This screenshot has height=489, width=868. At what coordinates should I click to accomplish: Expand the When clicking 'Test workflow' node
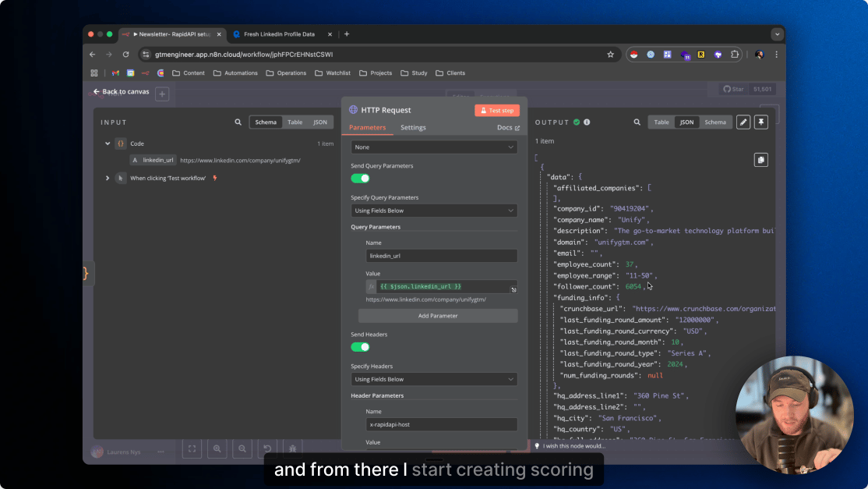108,179
